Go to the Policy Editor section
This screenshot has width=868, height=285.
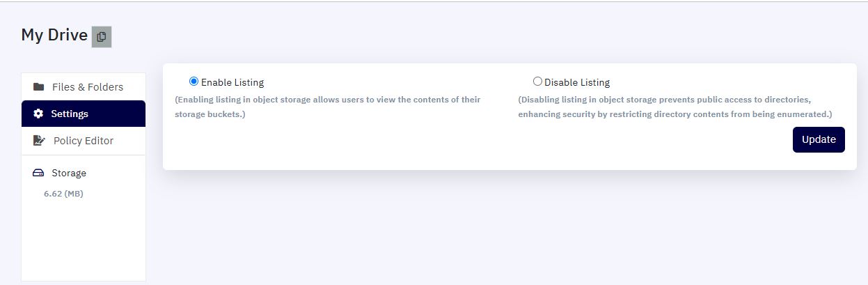[x=84, y=141]
